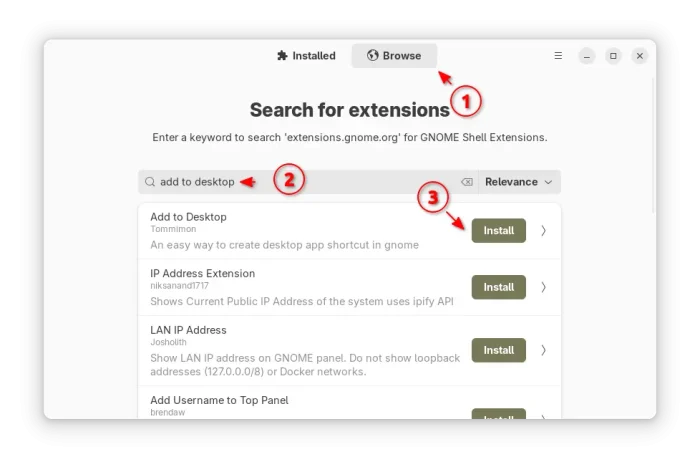Install the Add to Desktop extension

tap(499, 230)
